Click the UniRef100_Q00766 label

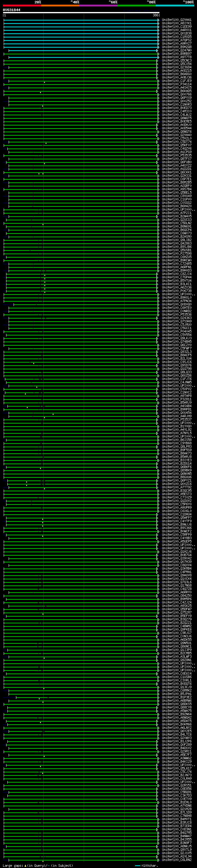tap(176, 94)
